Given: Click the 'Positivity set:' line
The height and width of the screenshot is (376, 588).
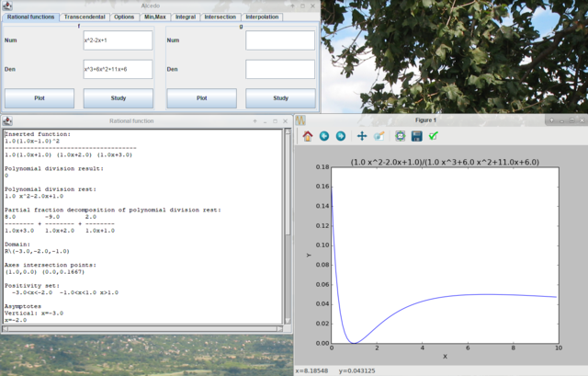Looking at the screenshot, I should tap(32, 286).
